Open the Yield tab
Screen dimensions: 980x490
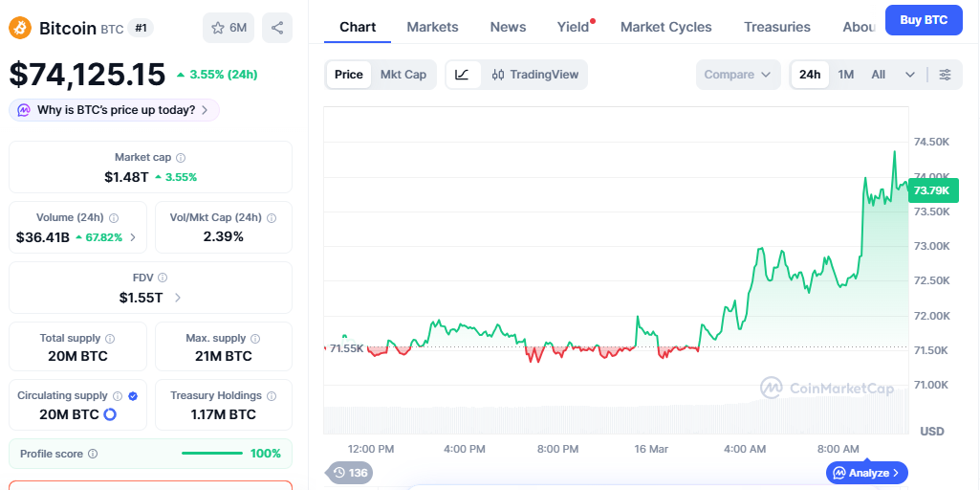574,27
